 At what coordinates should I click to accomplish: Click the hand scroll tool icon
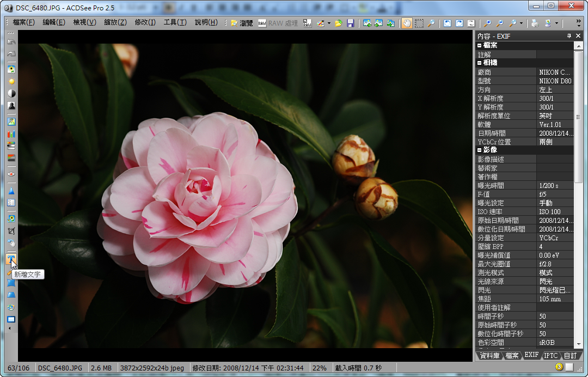(x=406, y=23)
